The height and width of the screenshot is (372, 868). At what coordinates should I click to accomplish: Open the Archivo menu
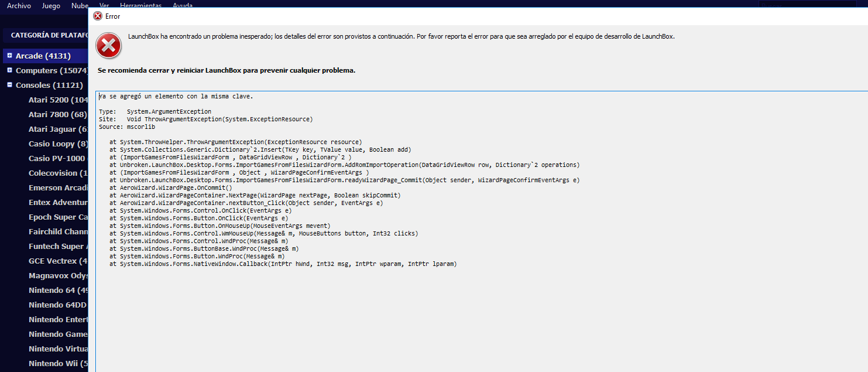(19, 6)
